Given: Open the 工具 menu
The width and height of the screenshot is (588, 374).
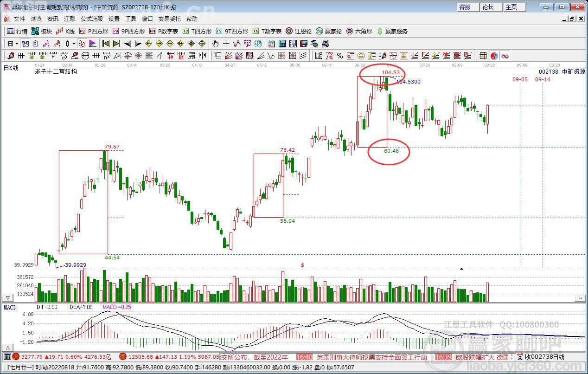Looking at the screenshot, I should [131, 19].
